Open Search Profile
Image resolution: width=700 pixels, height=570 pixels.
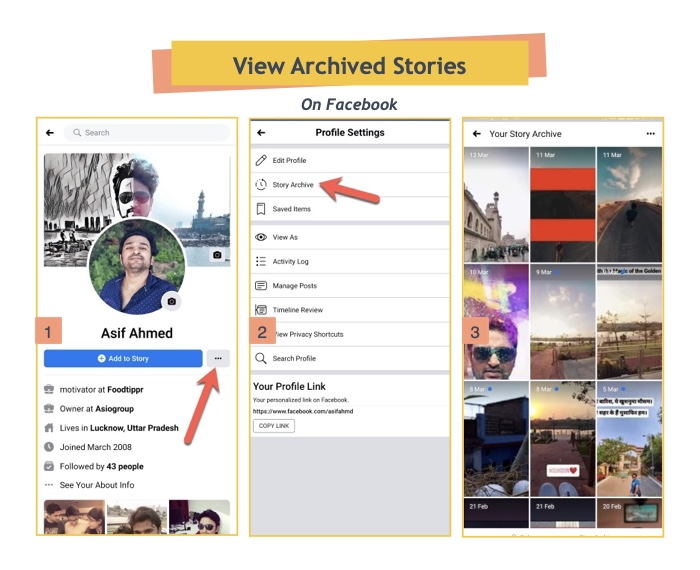pyautogui.click(x=350, y=358)
